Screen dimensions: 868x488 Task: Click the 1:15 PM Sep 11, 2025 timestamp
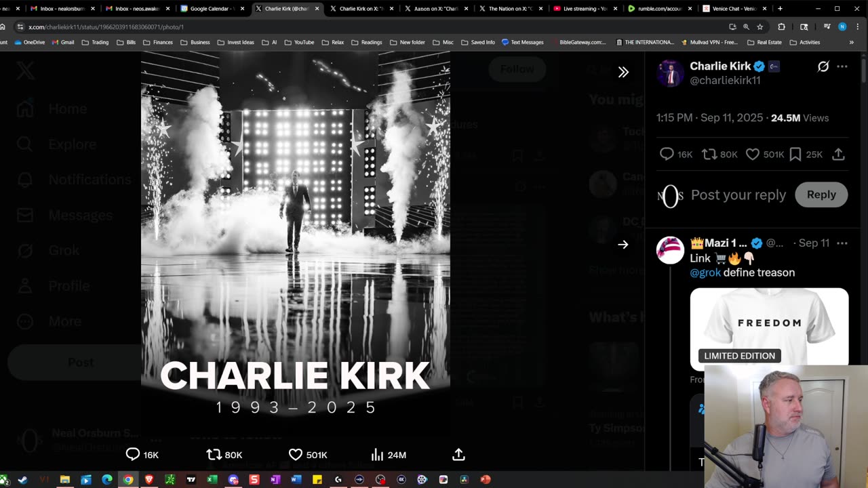click(709, 118)
